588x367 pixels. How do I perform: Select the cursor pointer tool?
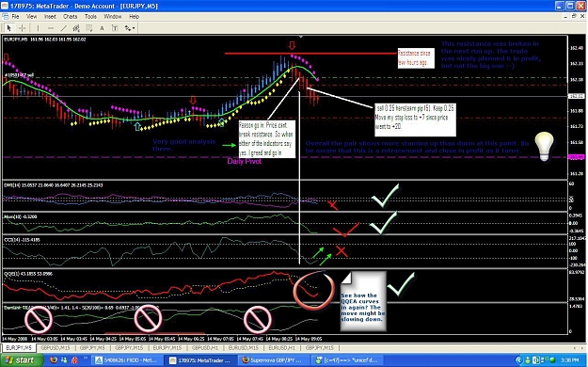tap(9, 28)
